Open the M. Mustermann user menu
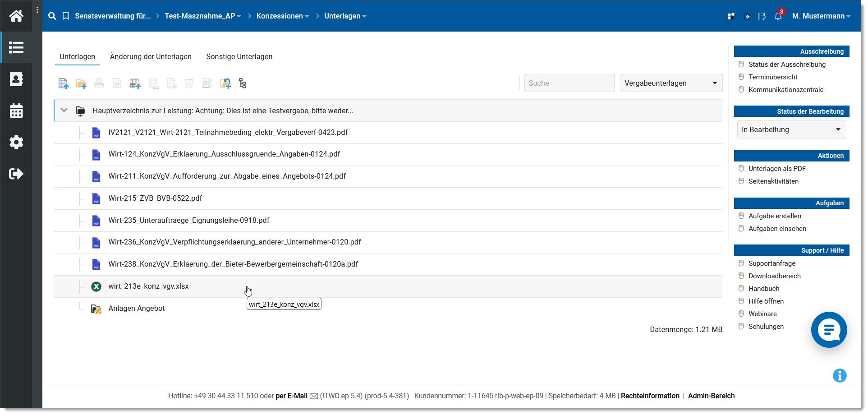 point(821,16)
